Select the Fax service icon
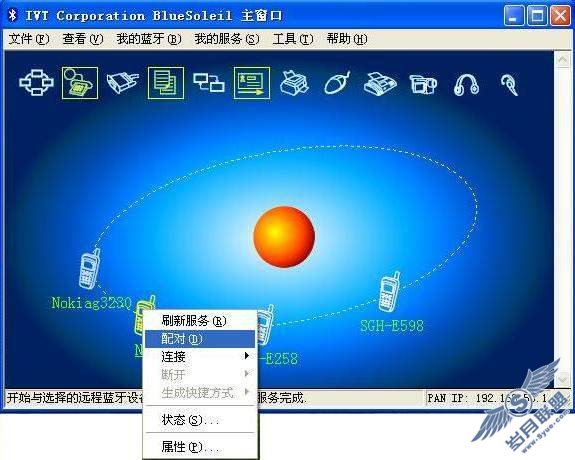The height and width of the screenshot is (460, 575). point(380,84)
